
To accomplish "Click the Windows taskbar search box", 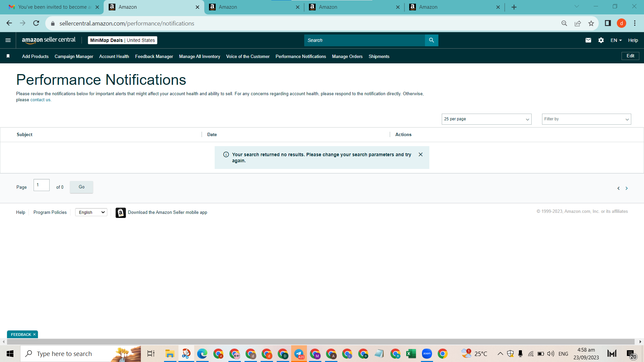I will click(80, 354).
